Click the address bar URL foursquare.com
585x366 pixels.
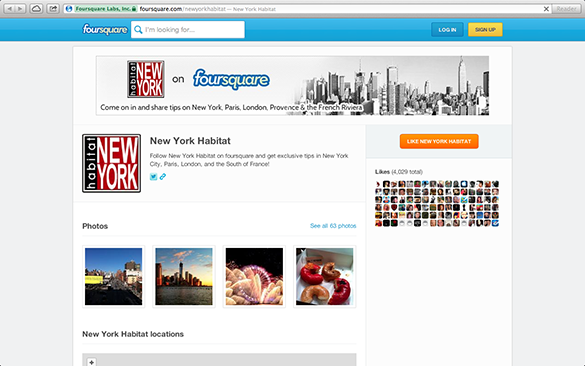(160, 9)
